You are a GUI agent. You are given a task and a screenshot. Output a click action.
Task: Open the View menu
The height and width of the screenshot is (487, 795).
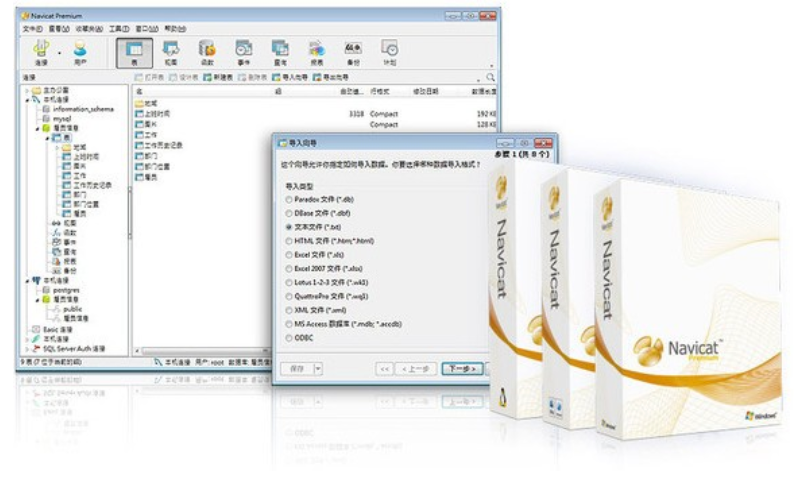[x=59, y=29]
